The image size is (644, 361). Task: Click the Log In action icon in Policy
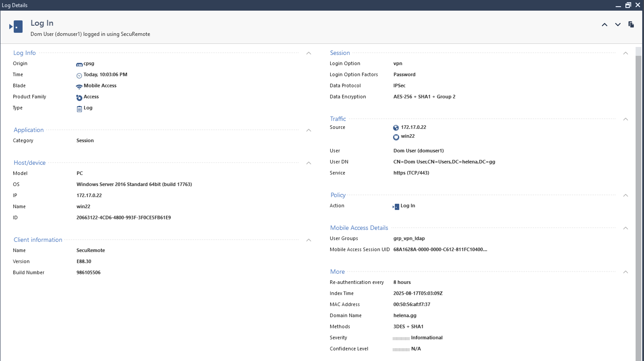[x=396, y=207]
